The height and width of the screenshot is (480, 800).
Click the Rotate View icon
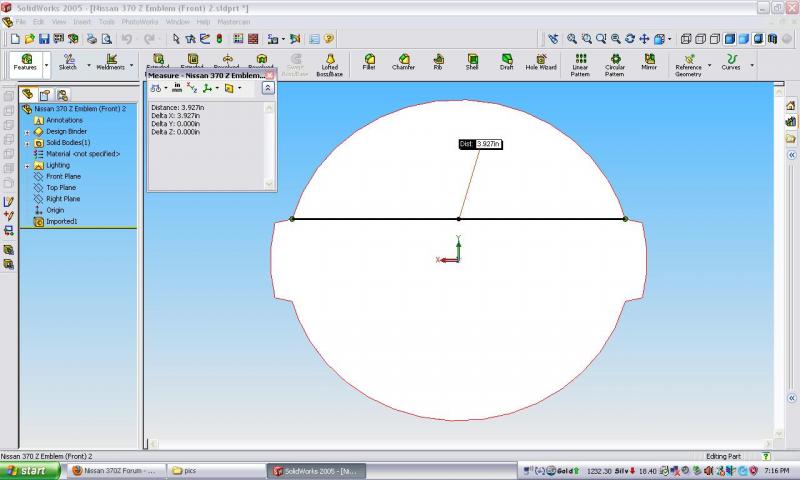(630, 39)
